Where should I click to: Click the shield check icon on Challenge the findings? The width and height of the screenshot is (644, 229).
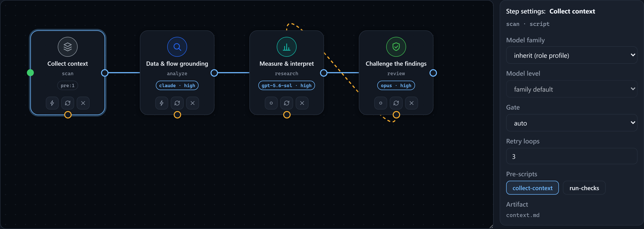click(x=396, y=47)
